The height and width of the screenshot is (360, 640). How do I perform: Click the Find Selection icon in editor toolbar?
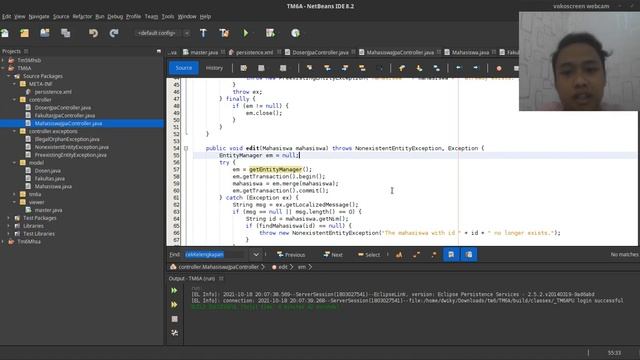pyautogui.click(x=309, y=68)
